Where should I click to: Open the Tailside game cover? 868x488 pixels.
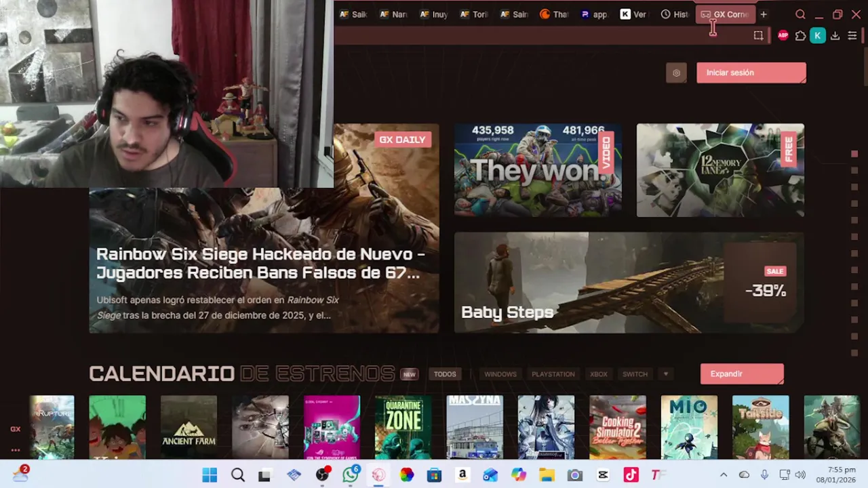pos(761,427)
